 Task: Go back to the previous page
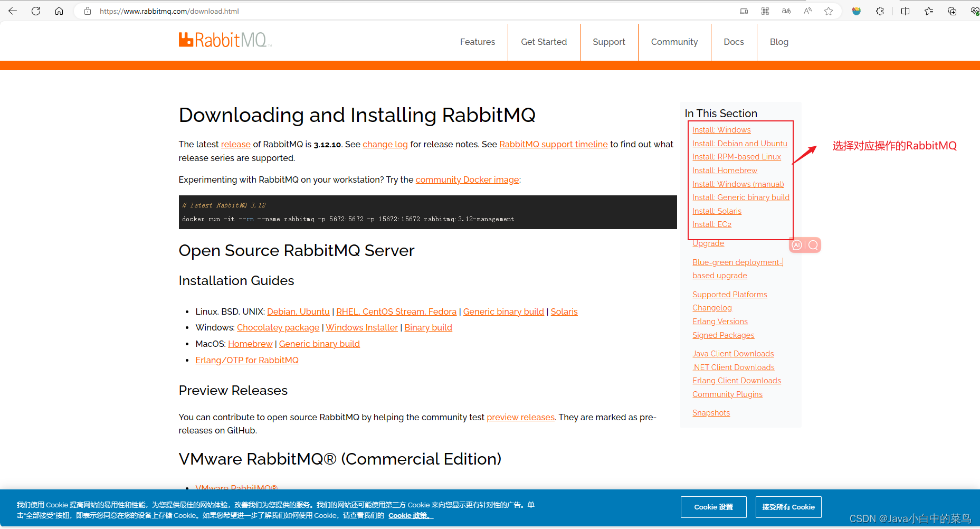pos(13,11)
